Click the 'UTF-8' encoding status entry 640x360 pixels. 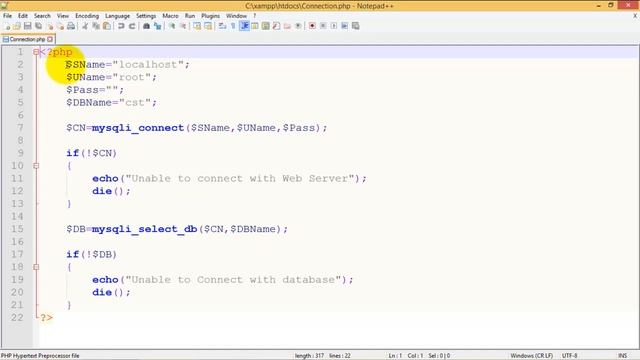[569, 356]
